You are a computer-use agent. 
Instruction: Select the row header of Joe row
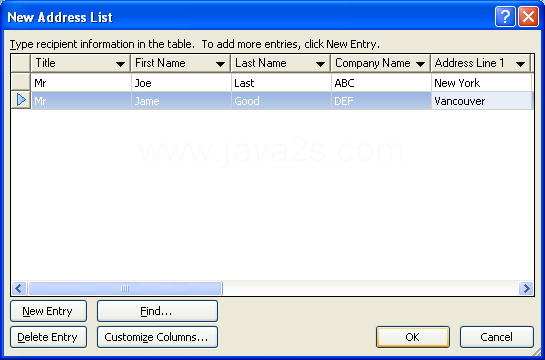coord(21,82)
